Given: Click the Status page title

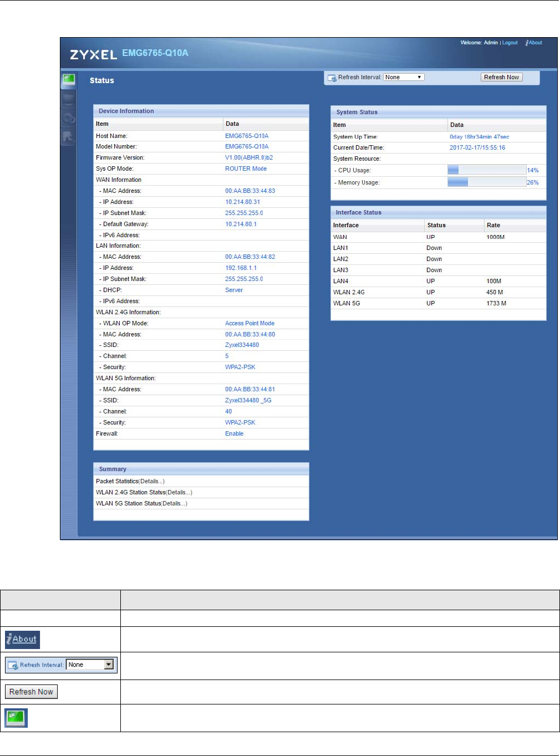Looking at the screenshot, I should coord(102,80).
